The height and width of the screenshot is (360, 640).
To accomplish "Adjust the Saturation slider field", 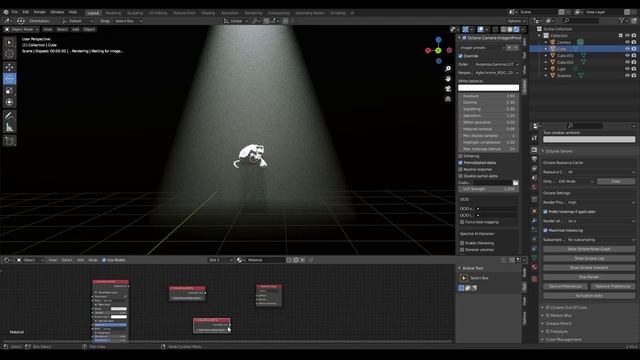I will pos(488,116).
